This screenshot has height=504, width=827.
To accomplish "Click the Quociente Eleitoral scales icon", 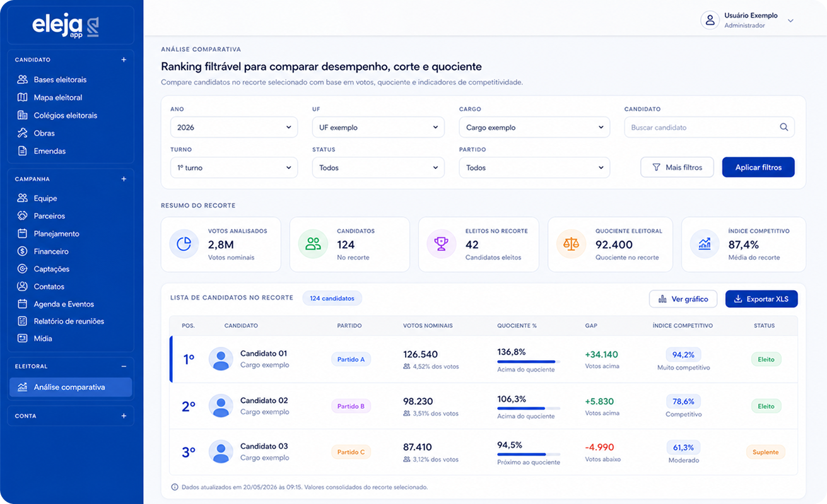I will click(571, 244).
